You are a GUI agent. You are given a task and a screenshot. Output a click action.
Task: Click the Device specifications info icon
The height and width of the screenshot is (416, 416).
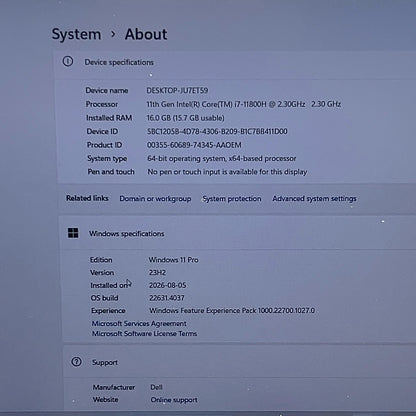68,61
